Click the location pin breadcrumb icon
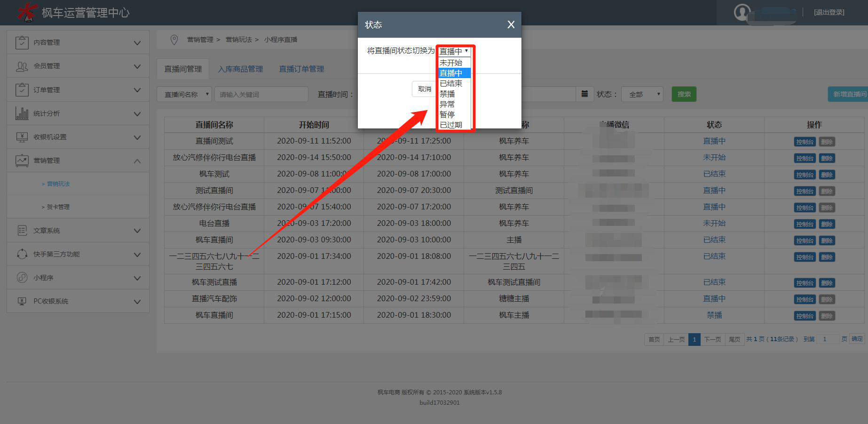This screenshot has width=868, height=424. pyautogui.click(x=174, y=40)
